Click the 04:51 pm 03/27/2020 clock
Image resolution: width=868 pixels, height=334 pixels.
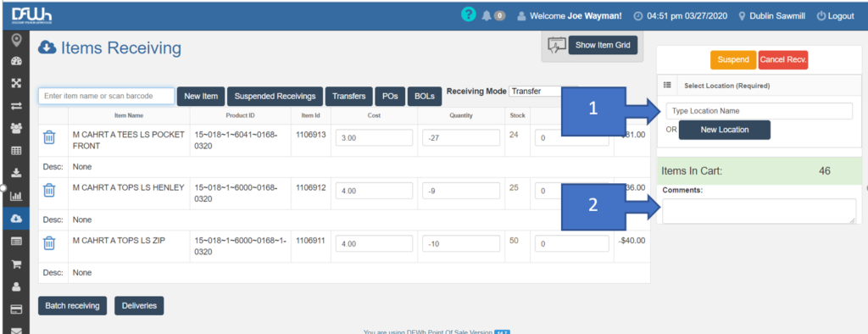click(x=681, y=16)
